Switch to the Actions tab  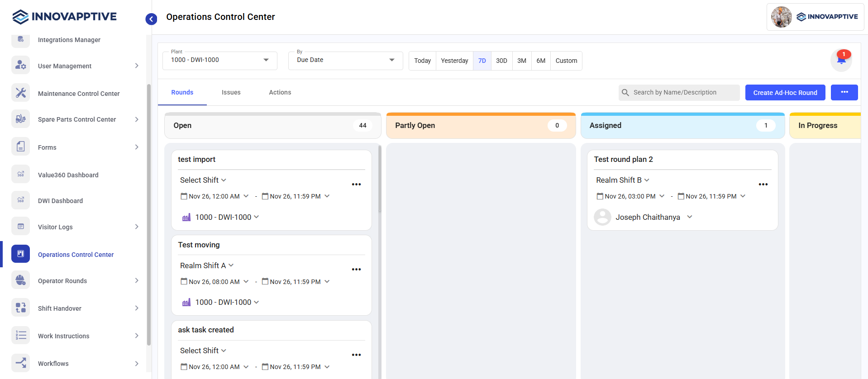click(x=280, y=92)
